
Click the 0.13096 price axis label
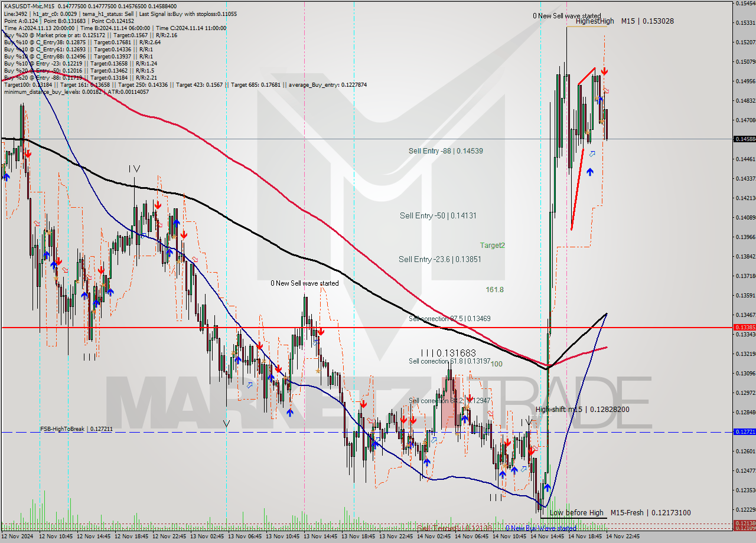coord(745,374)
